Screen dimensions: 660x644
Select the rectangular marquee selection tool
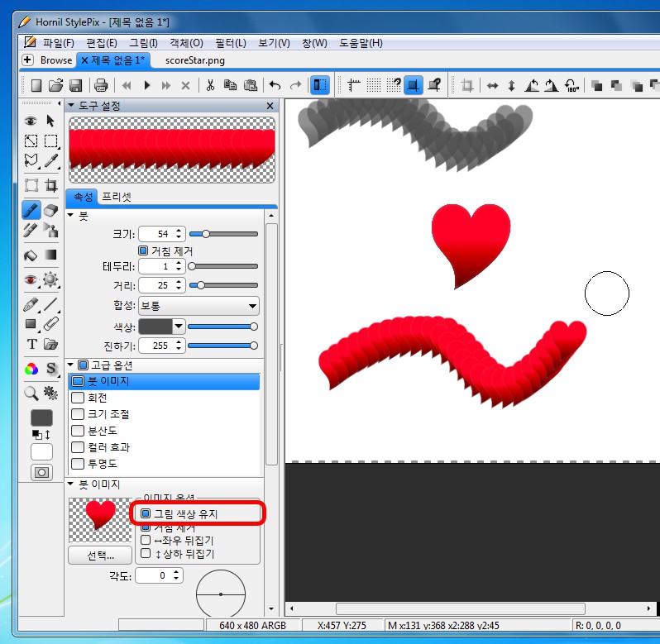51,141
